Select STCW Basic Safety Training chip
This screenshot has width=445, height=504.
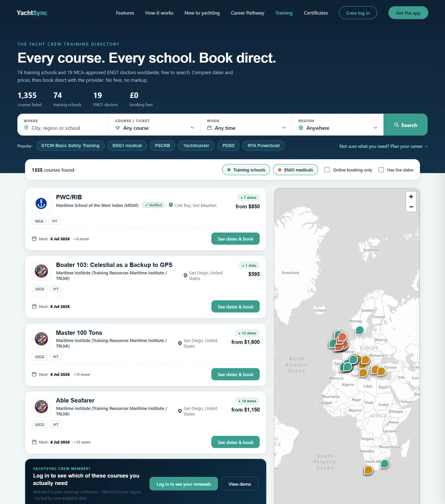coord(70,146)
